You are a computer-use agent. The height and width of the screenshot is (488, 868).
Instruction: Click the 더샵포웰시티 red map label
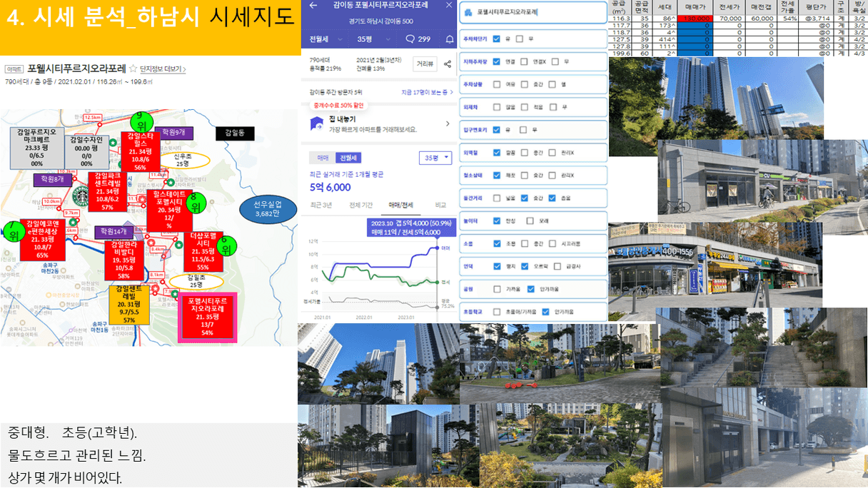coord(203,252)
